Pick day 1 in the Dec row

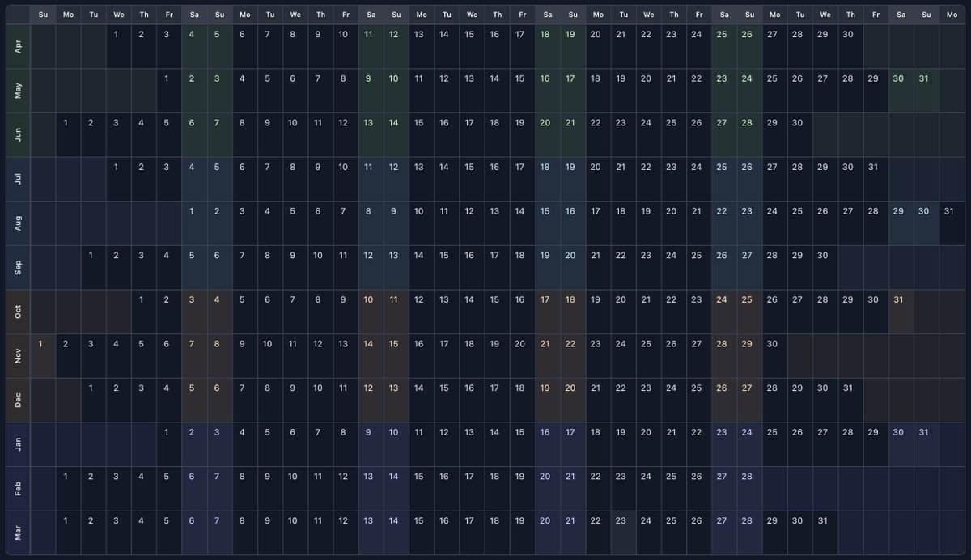pos(91,400)
